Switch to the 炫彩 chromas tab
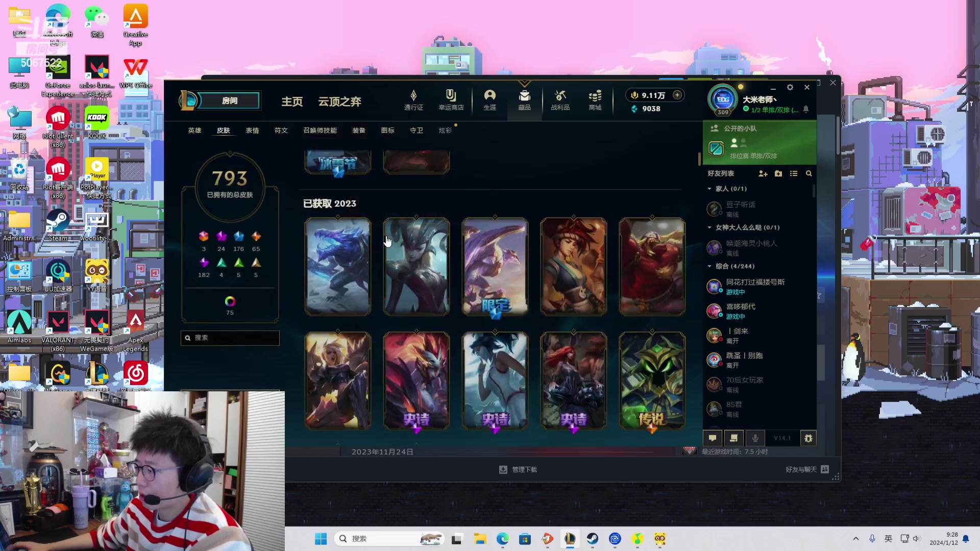 [x=445, y=131]
